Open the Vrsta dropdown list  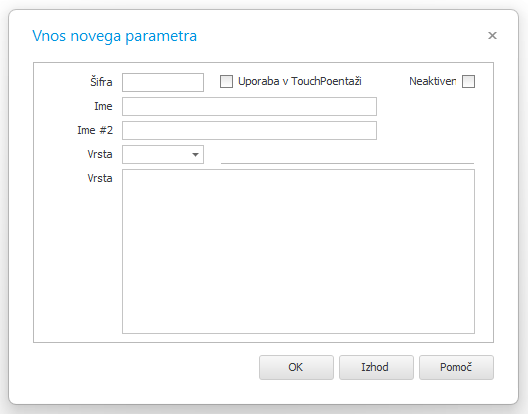163,155
